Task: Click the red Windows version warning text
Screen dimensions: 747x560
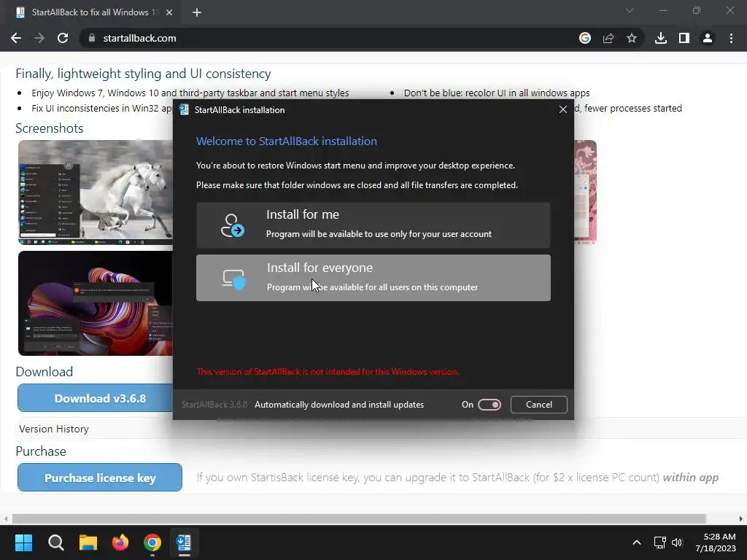Action: click(x=328, y=371)
